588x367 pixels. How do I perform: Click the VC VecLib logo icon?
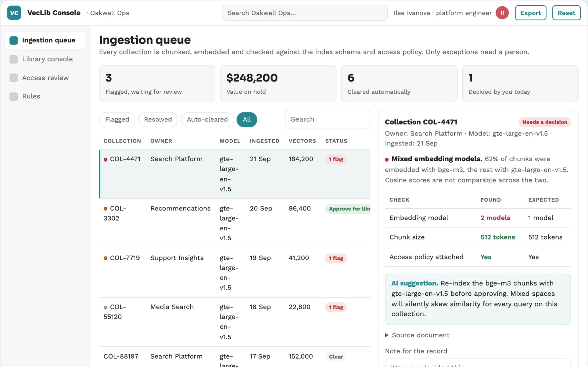click(14, 13)
